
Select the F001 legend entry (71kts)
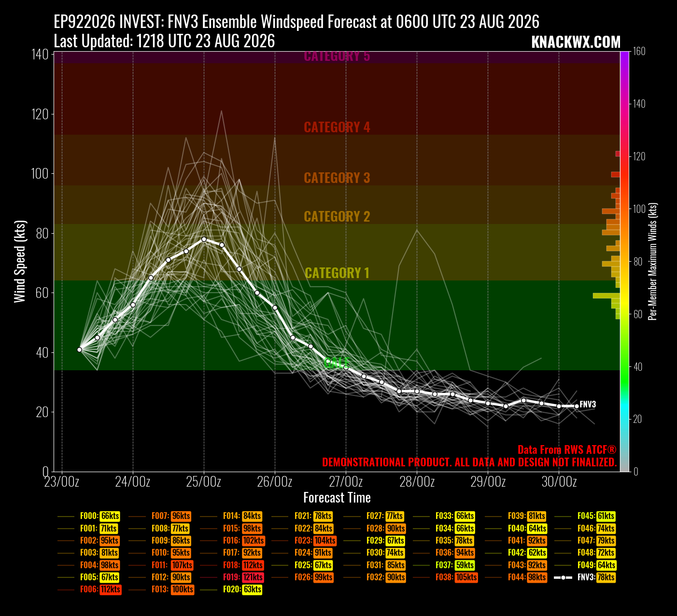pos(88,529)
